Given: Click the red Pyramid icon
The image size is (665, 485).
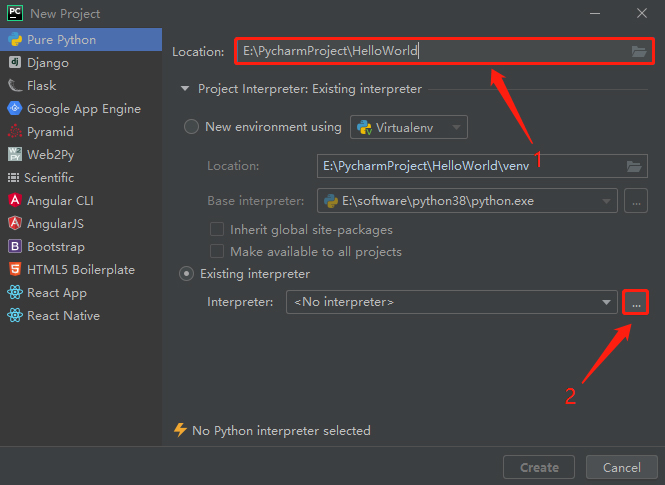Looking at the screenshot, I should coord(15,131).
